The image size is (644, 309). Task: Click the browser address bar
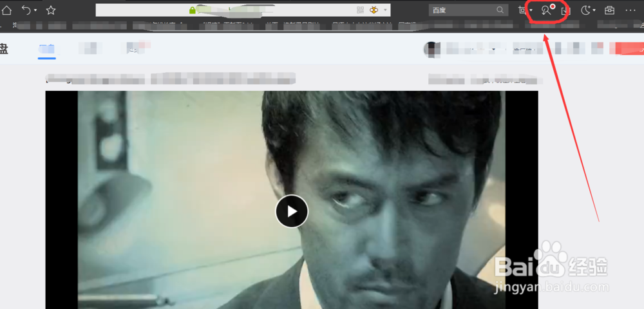click(243, 10)
